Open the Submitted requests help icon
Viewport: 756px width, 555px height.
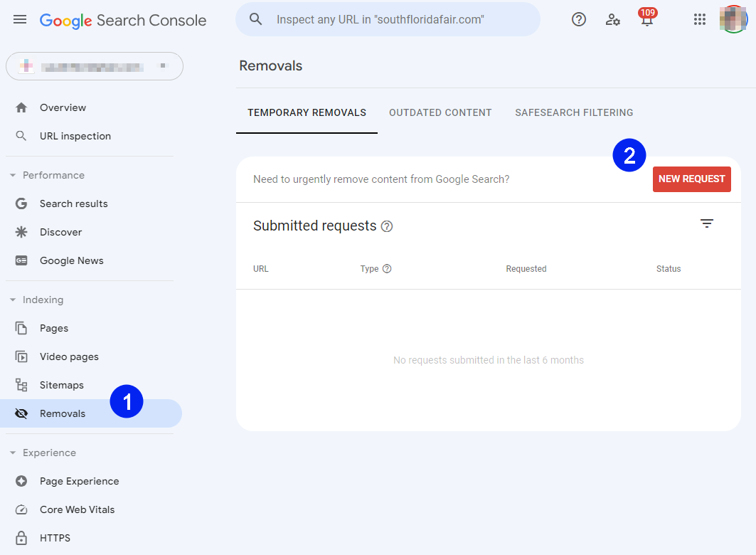pos(387,226)
